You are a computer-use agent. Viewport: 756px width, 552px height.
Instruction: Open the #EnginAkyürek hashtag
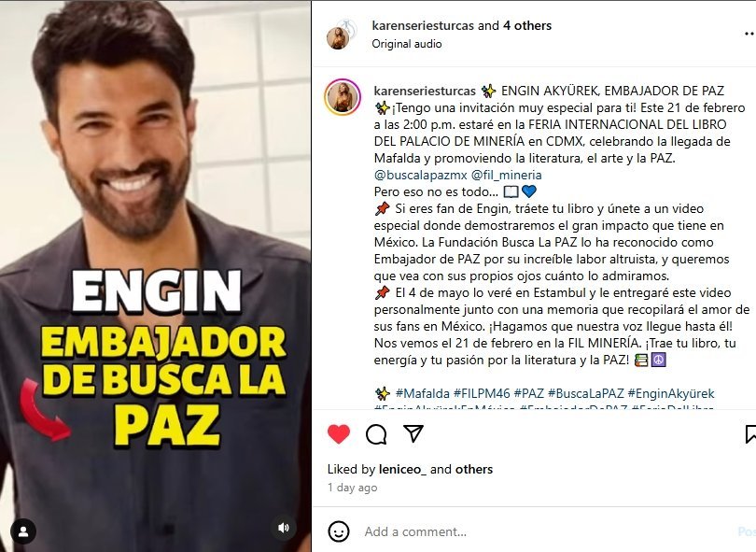click(671, 393)
